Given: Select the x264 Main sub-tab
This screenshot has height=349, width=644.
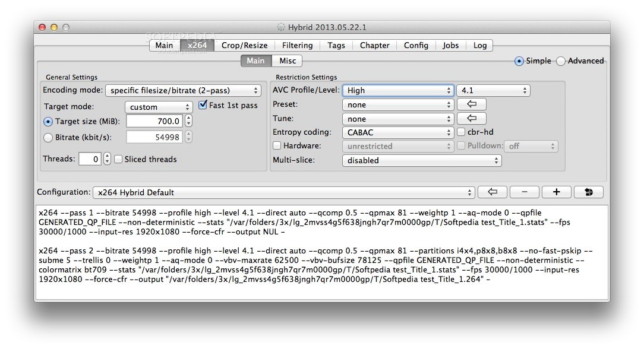Looking at the screenshot, I should pyautogui.click(x=255, y=61).
